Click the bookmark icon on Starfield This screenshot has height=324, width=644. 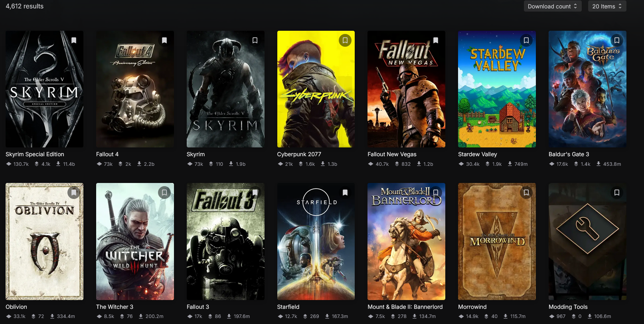pyautogui.click(x=345, y=193)
